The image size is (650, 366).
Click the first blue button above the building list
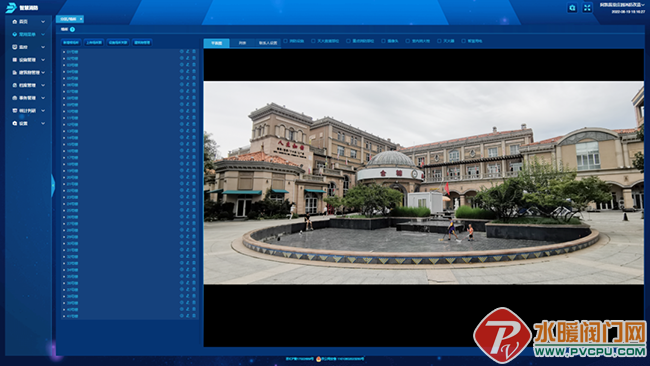click(71, 42)
